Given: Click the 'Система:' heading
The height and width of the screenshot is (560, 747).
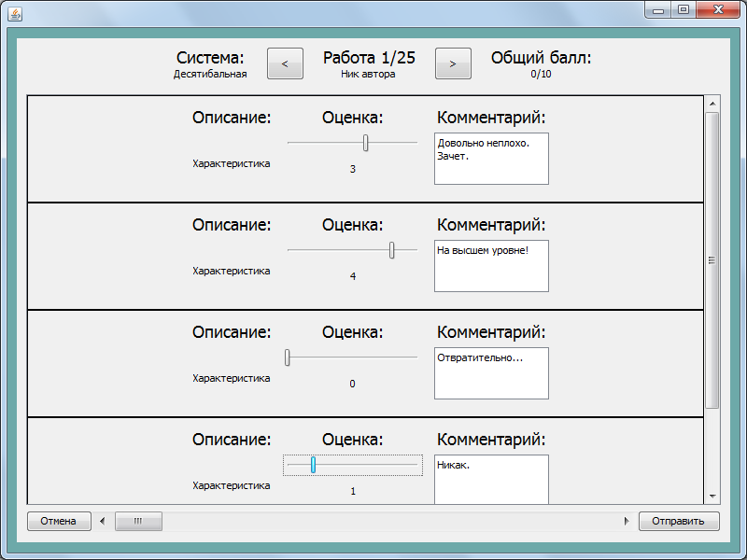Looking at the screenshot, I should tap(210, 58).
